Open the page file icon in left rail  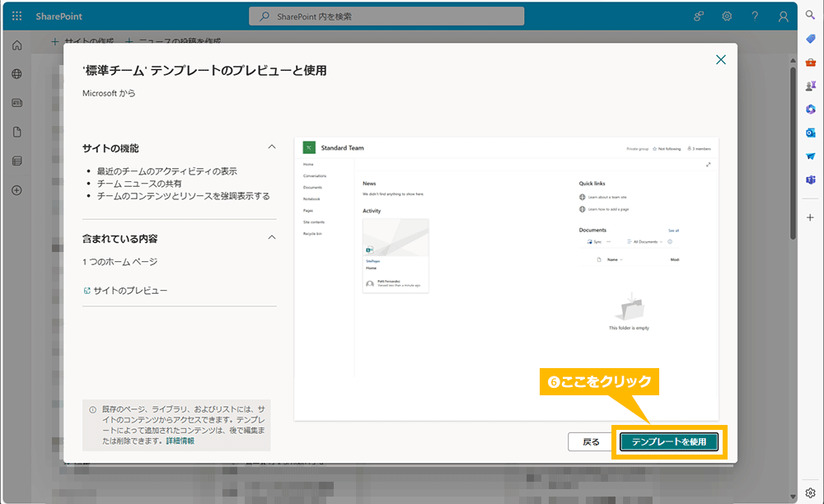tap(16, 132)
